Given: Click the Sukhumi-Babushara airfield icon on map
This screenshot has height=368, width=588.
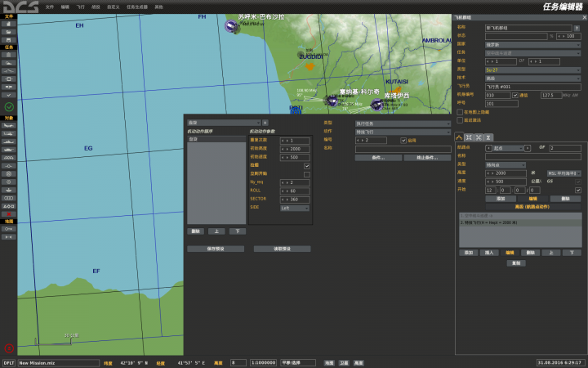Looking at the screenshot, I should click(x=231, y=26).
